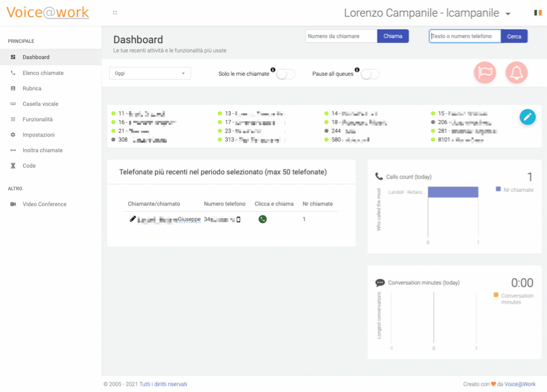547x392 pixels.
Task: Click the Conversation minutes chat bubble icon
Action: [x=380, y=283]
